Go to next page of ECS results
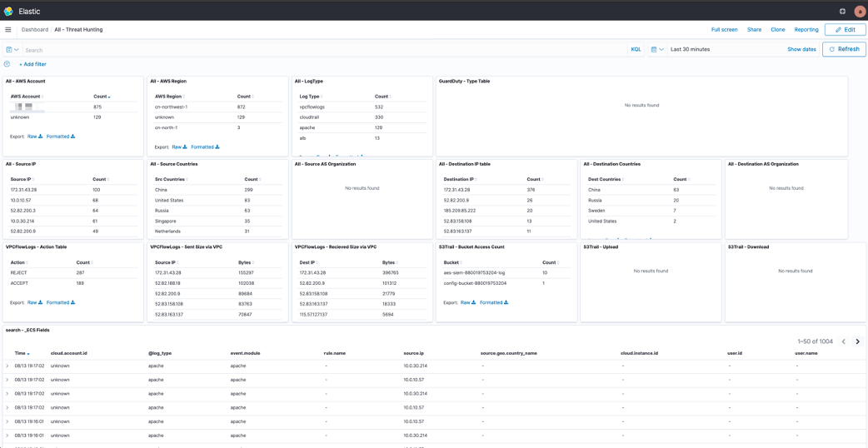The height and width of the screenshot is (448, 868). (x=857, y=341)
